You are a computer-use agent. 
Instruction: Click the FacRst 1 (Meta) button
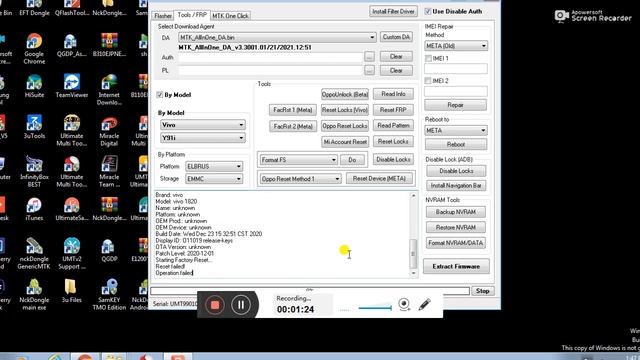293,110
